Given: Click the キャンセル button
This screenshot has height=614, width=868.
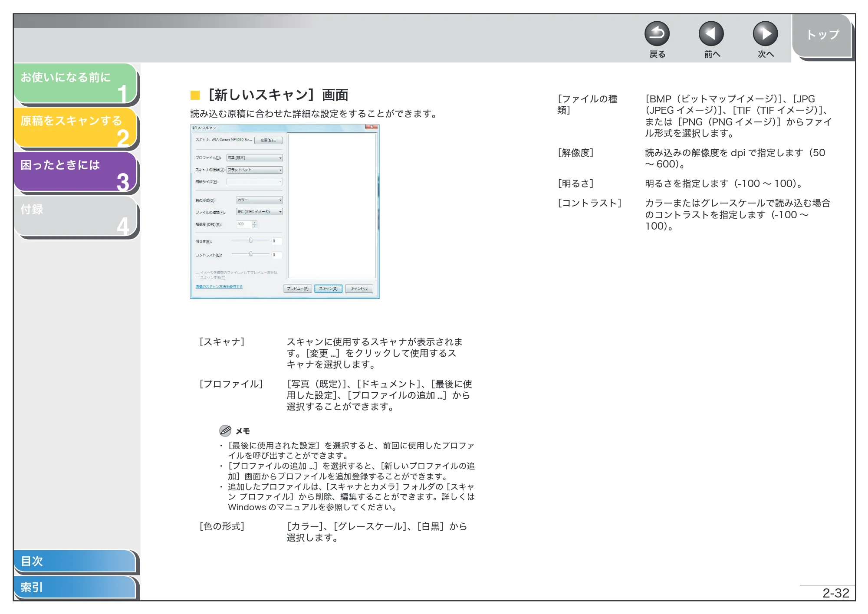Looking at the screenshot, I should [359, 289].
